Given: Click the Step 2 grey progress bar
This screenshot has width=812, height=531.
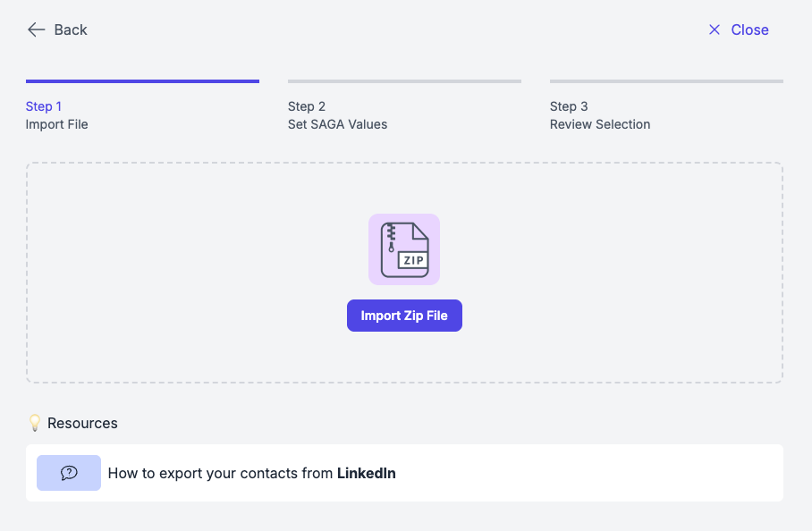Looking at the screenshot, I should click(x=404, y=81).
